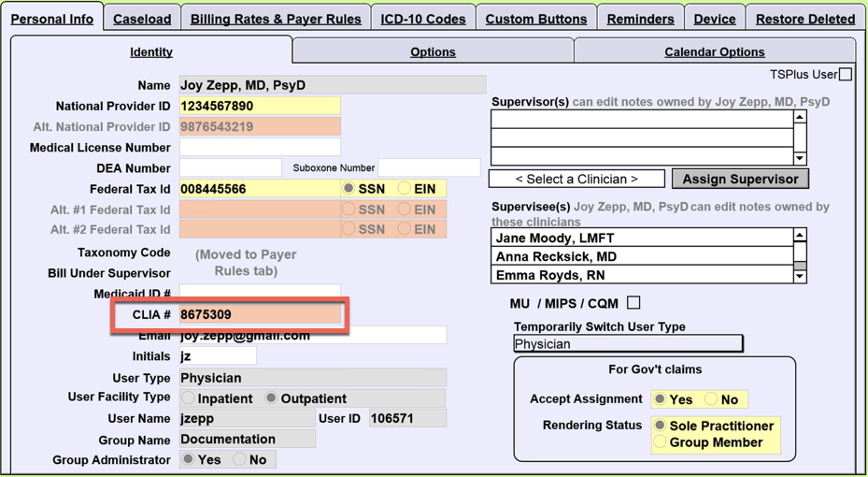The image size is (868, 477).
Task: Open the Billing Rates & Payer Rules tab
Action: pyautogui.click(x=276, y=19)
